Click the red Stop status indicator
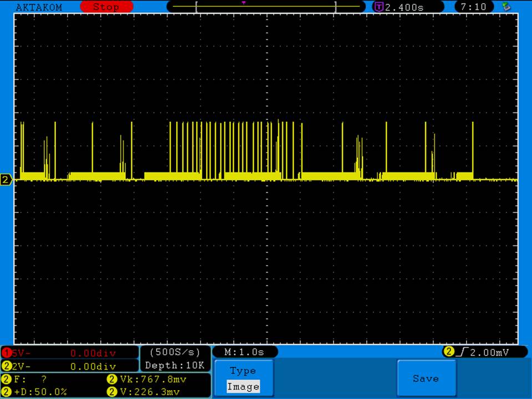Viewport: 532px width, 399px height. coord(106,7)
